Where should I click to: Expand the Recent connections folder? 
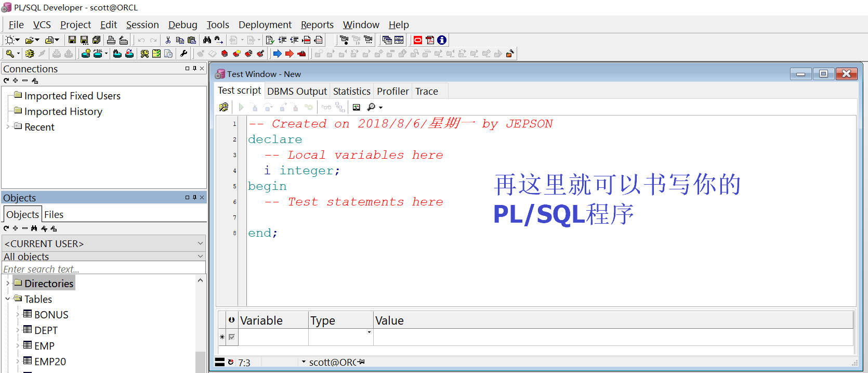7,127
